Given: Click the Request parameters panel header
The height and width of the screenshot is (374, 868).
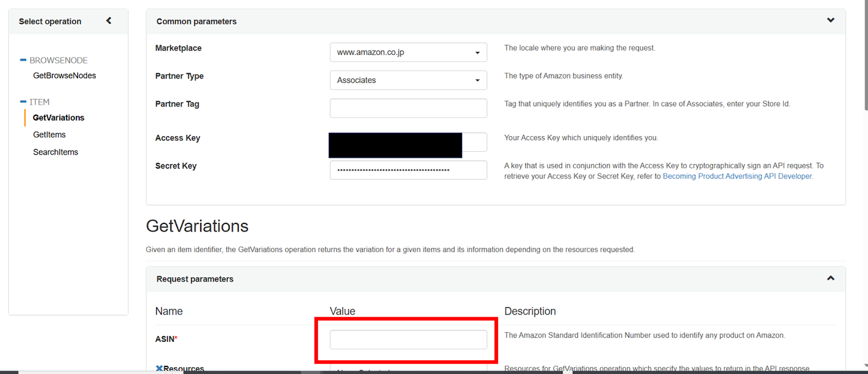Looking at the screenshot, I should point(496,279).
